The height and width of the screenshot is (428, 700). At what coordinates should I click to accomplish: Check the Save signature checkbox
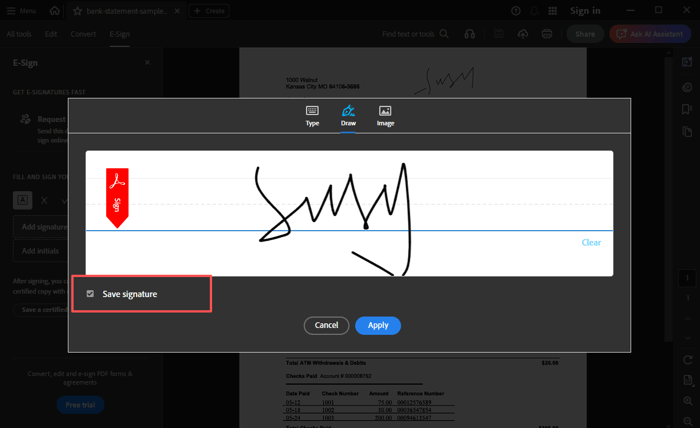click(x=90, y=294)
